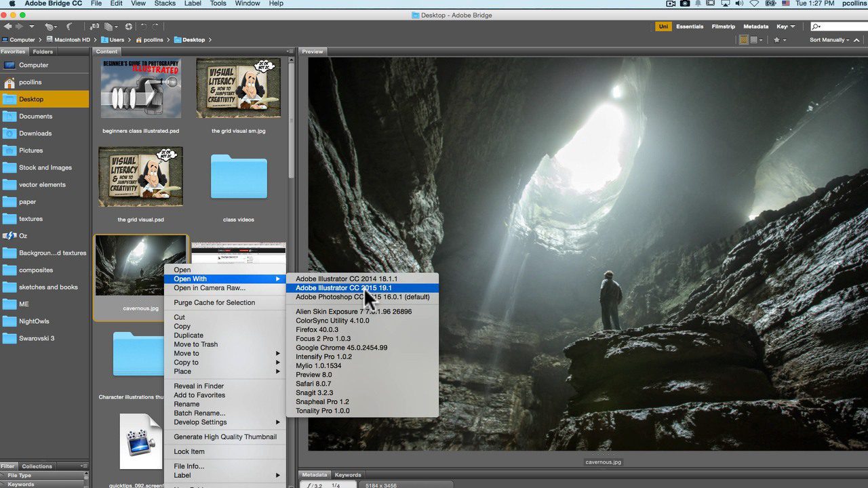Image resolution: width=868 pixels, height=488 pixels.
Task: Toggle the locked thumbnail grid view
Action: pos(743,40)
